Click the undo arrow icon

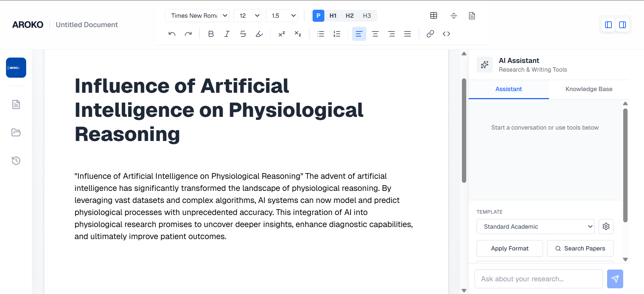click(x=172, y=34)
